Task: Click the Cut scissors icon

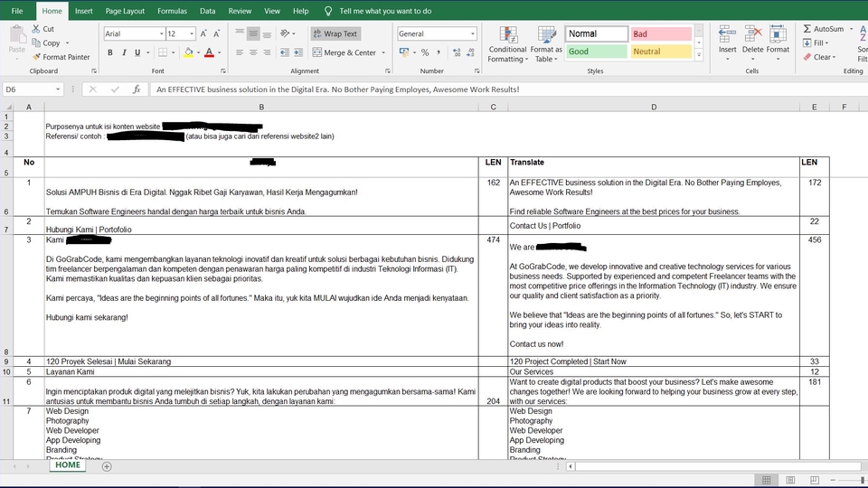Action: point(36,29)
